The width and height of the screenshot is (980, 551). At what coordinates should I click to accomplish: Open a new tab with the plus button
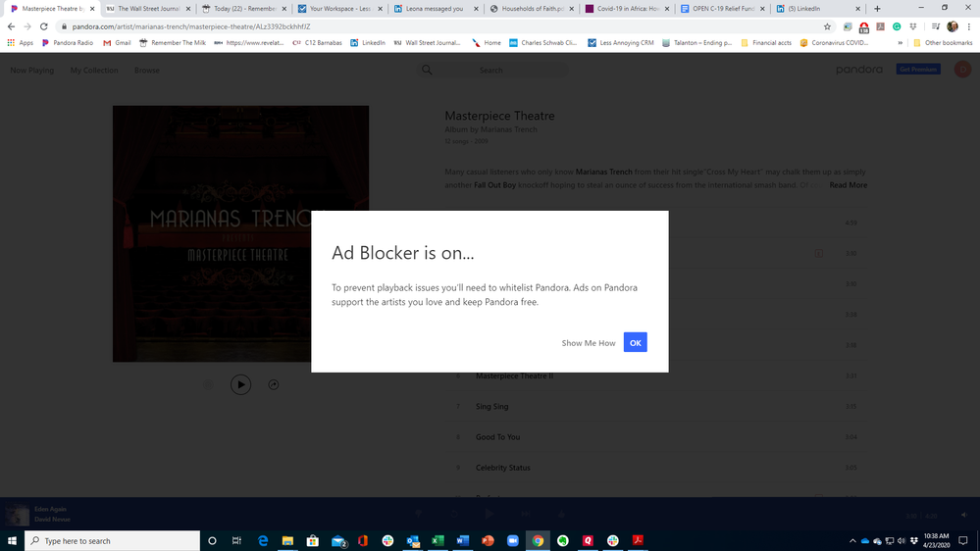pyautogui.click(x=877, y=9)
